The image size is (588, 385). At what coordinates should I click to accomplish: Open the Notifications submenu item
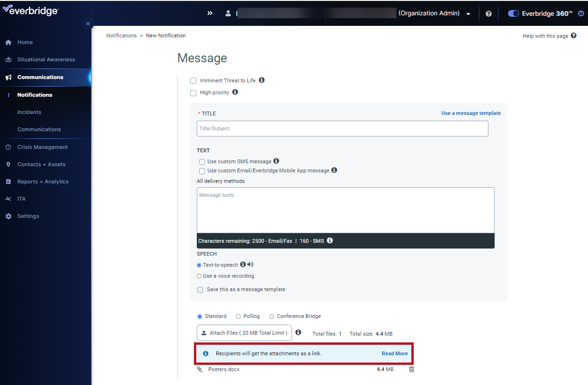point(35,95)
